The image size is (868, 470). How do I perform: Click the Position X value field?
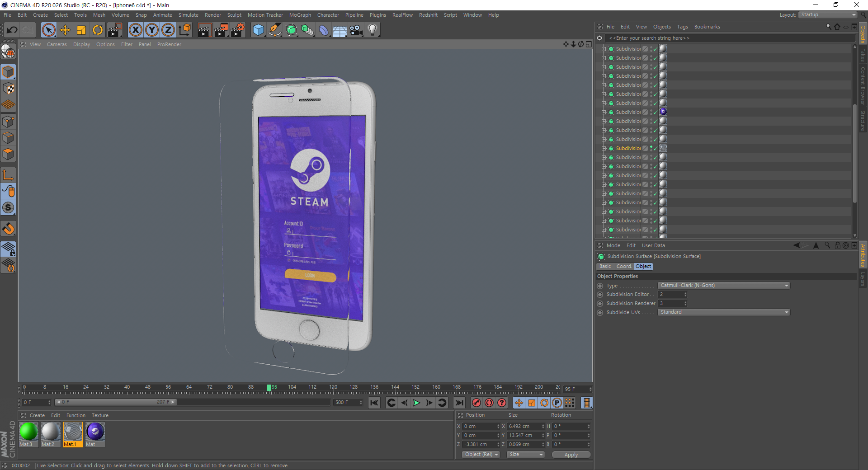coord(481,426)
